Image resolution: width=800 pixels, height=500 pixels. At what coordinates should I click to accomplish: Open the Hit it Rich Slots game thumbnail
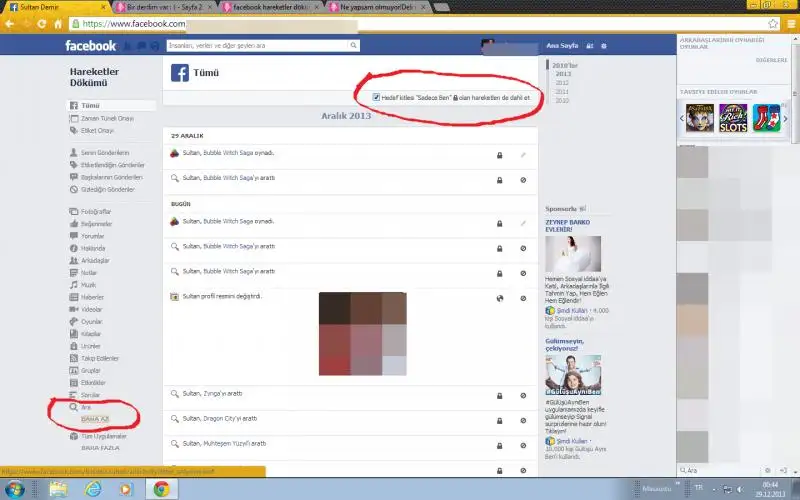pyautogui.click(x=733, y=118)
